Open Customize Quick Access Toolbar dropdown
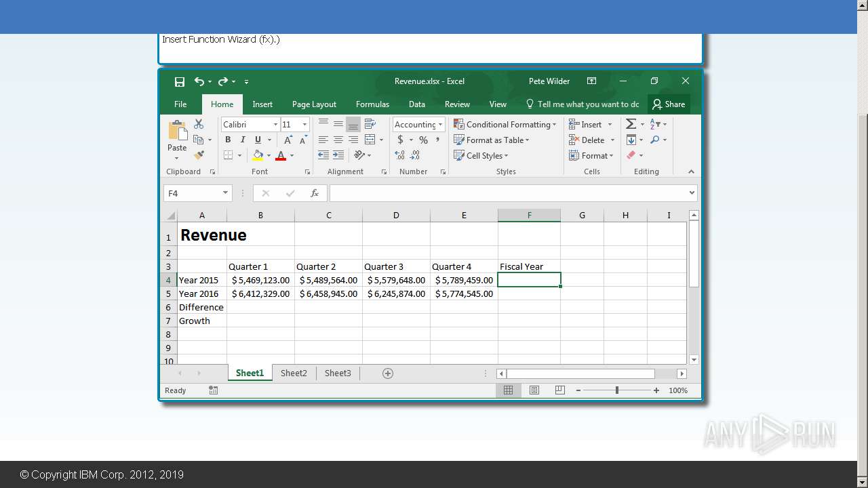The image size is (868, 488). coord(246,81)
